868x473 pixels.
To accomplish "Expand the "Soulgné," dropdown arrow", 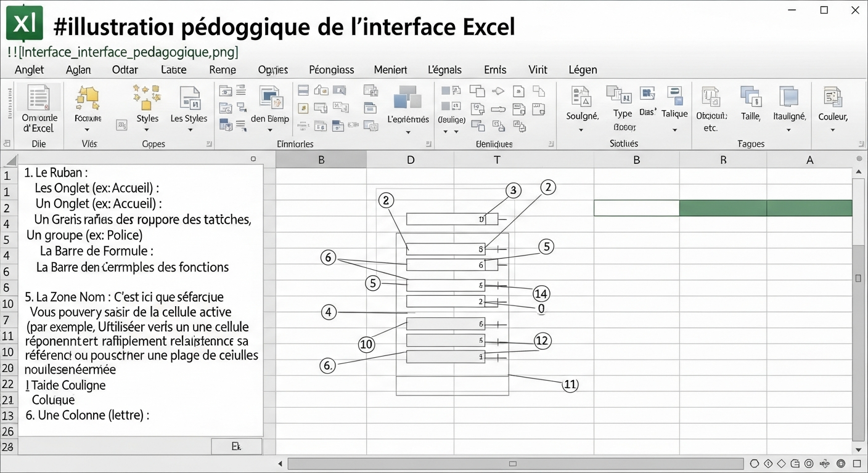I will coord(581,130).
